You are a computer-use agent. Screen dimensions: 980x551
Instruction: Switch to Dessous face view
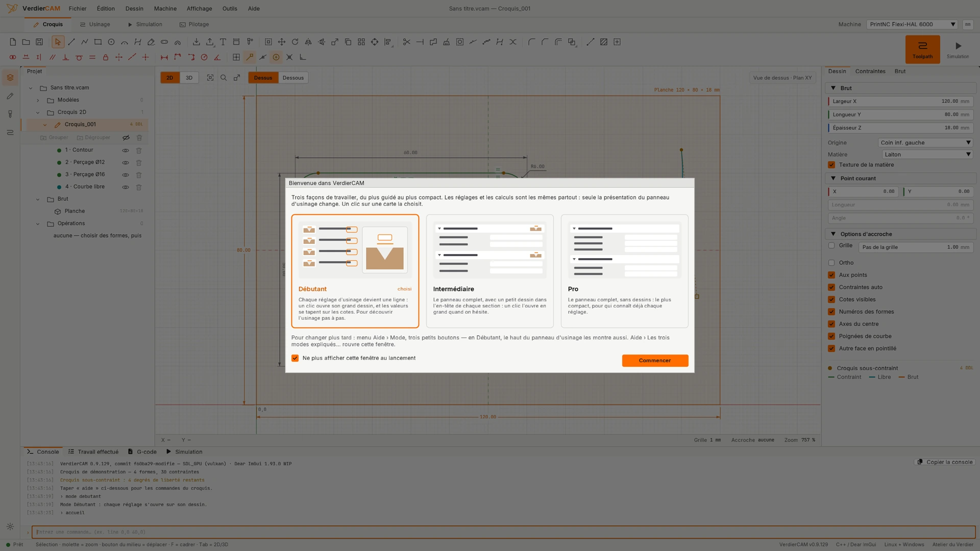click(x=293, y=78)
